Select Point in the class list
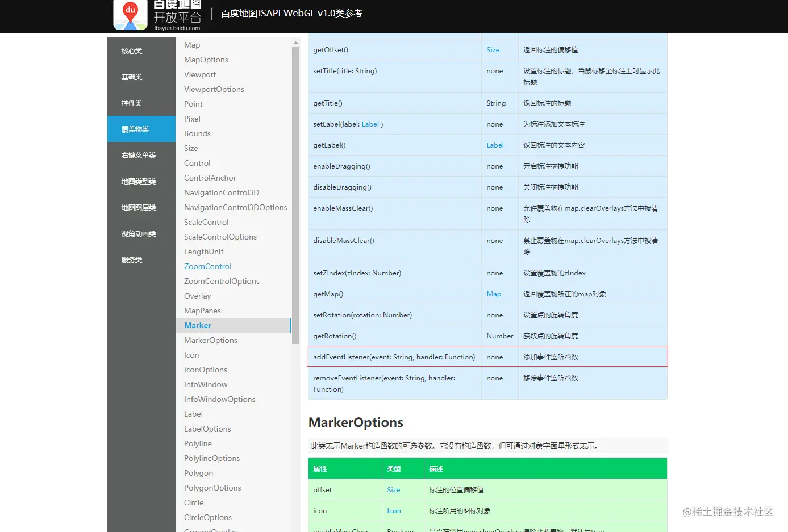This screenshot has width=788, height=532. coord(193,104)
